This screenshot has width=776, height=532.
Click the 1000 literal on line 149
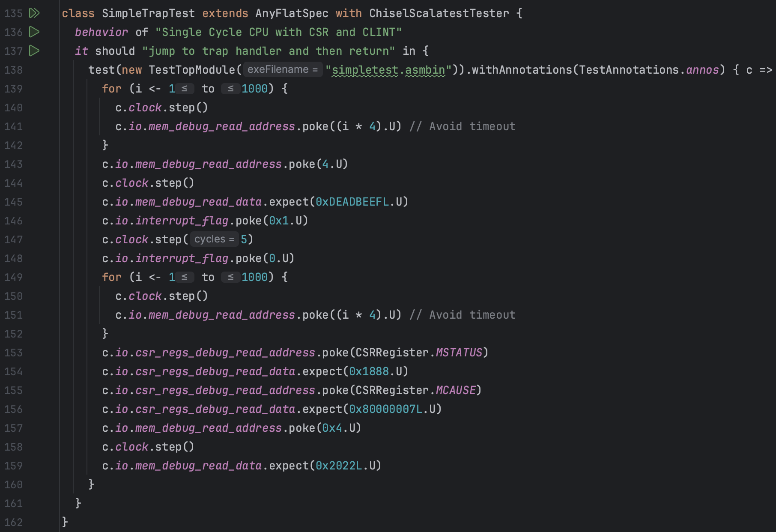coord(254,277)
